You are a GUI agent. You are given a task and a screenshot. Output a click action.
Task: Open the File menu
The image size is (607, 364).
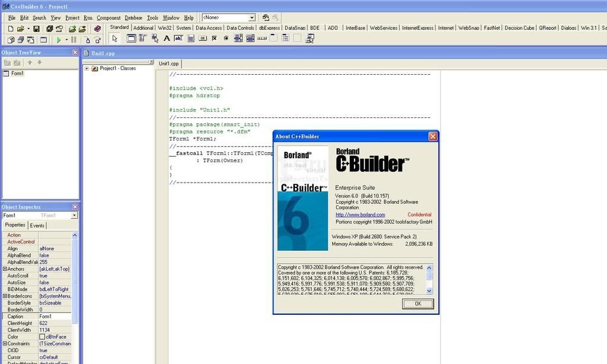tap(12, 18)
